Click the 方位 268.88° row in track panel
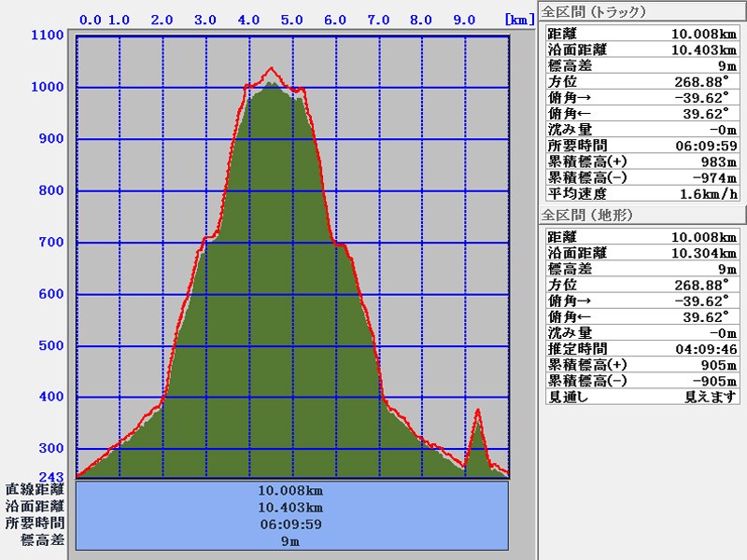Viewport: 747px width, 560px height. tap(641, 81)
